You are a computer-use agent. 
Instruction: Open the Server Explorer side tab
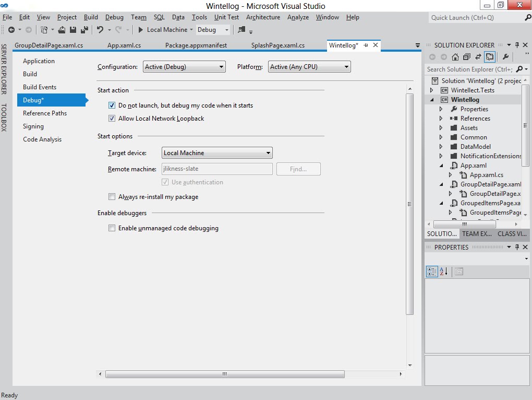(4, 69)
